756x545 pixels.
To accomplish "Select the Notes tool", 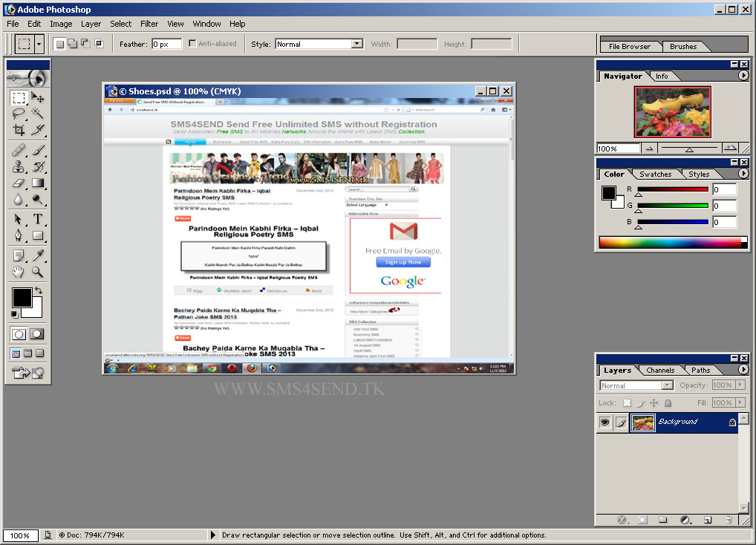I will [x=19, y=255].
